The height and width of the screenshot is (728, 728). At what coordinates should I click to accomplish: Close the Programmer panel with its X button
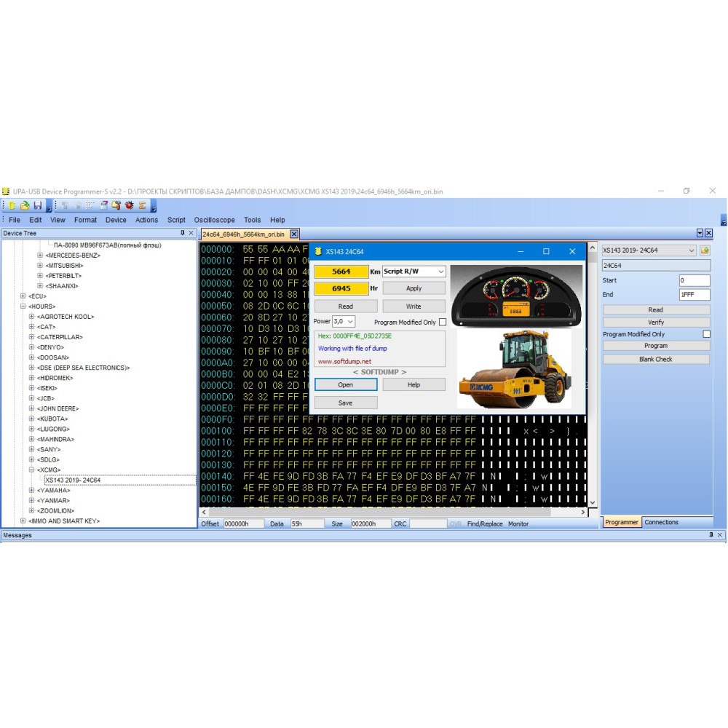point(708,233)
